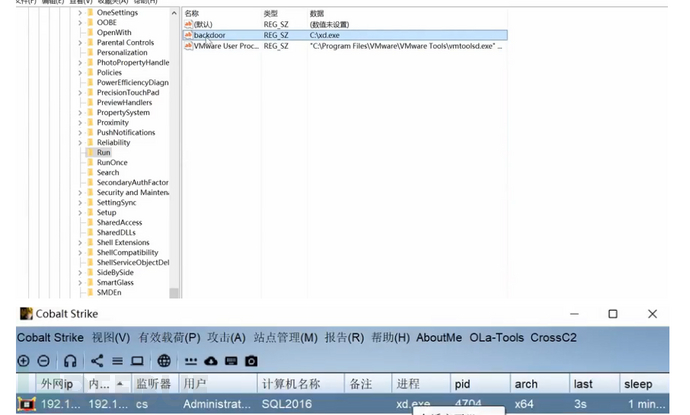This screenshot has height=415, width=690.
Task: Select the backdoor registry value name
Action: 209,35
